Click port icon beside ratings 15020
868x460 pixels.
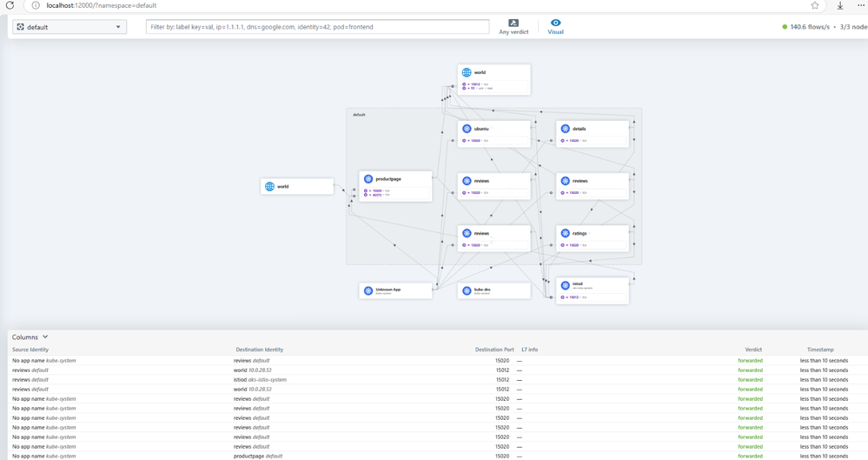[562, 245]
